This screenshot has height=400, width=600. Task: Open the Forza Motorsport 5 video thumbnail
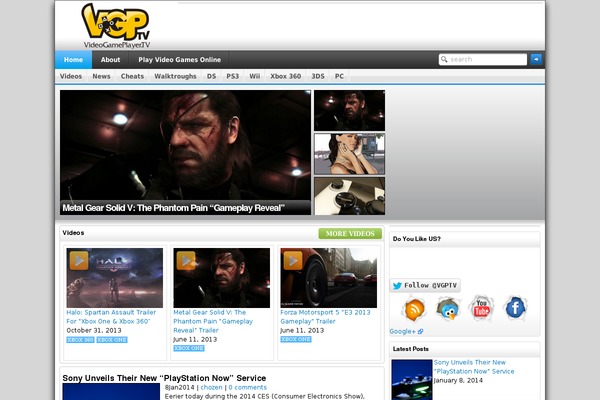point(328,278)
